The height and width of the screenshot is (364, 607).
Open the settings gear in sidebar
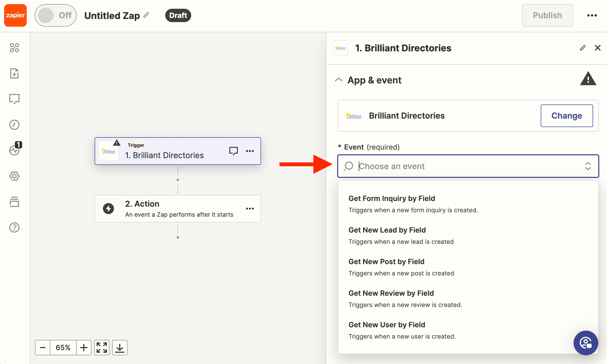(14, 176)
